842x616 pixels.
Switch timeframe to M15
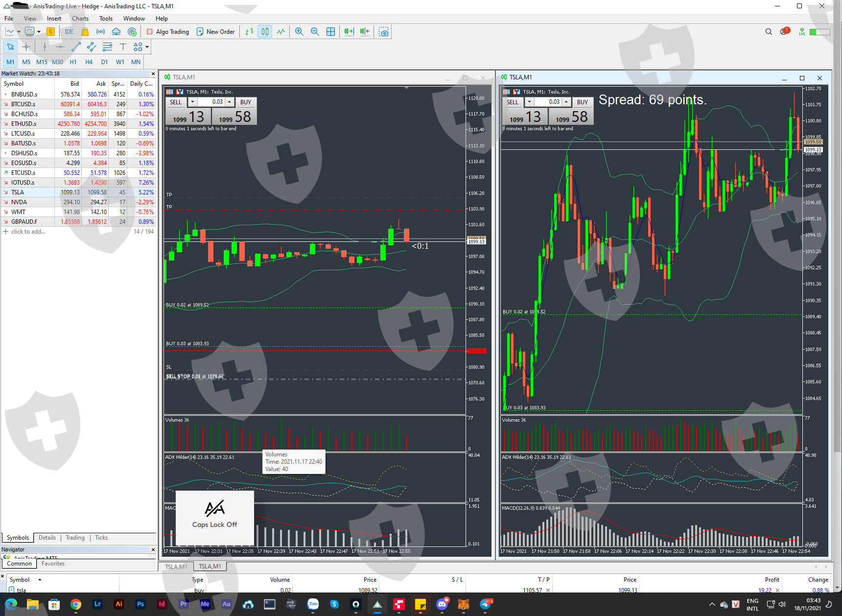[x=42, y=62]
